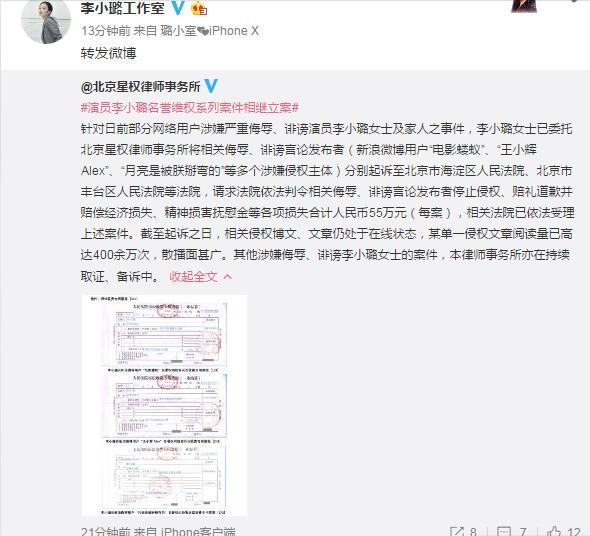This screenshot has height=536, width=590.
Task: Click the collapse chevron after 收起全文
Action: pyautogui.click(x=228, y=277)
